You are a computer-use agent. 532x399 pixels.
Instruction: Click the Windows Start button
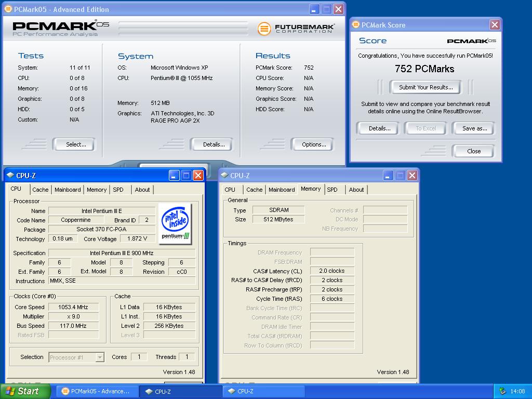point(25,391)
